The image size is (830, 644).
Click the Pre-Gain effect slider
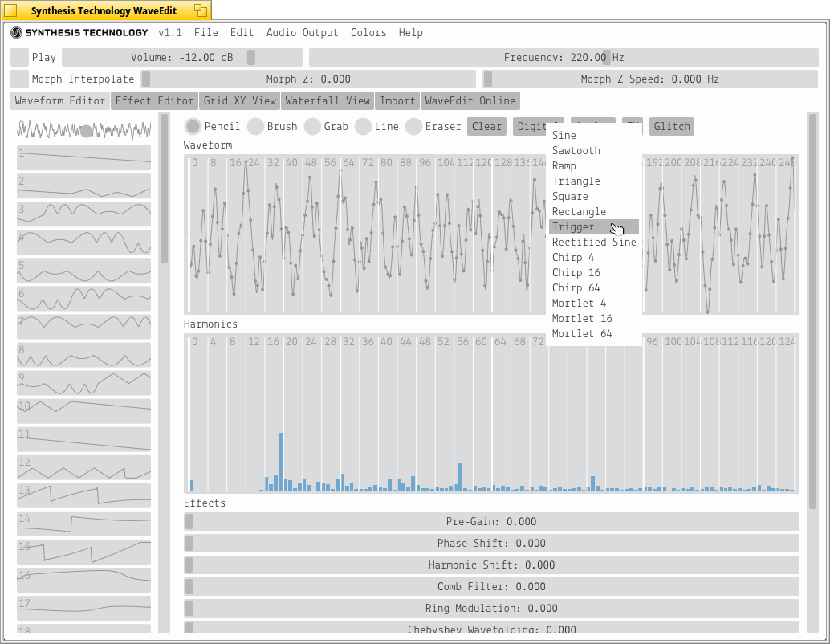[491, 521]
